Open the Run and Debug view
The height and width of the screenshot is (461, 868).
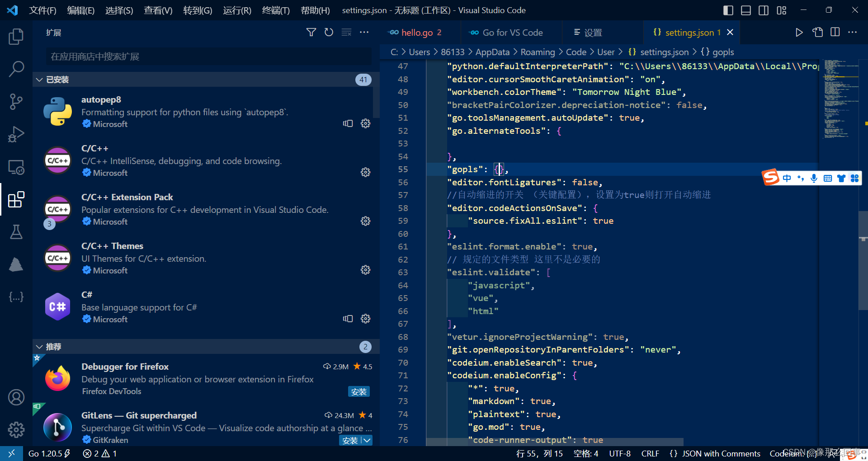coord(16,134)
